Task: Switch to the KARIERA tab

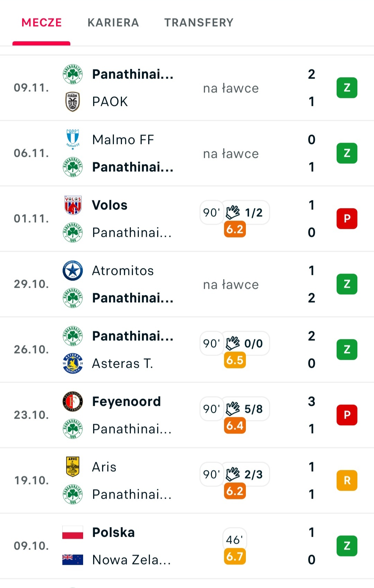Action: coord(113,23)
